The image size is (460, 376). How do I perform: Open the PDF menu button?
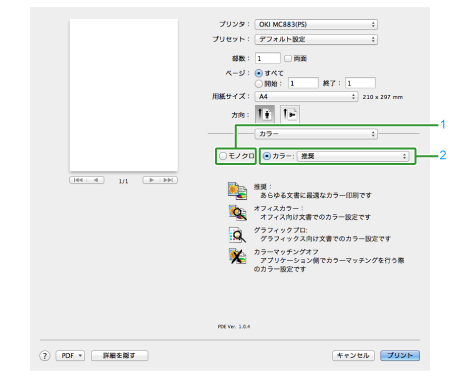70,356
